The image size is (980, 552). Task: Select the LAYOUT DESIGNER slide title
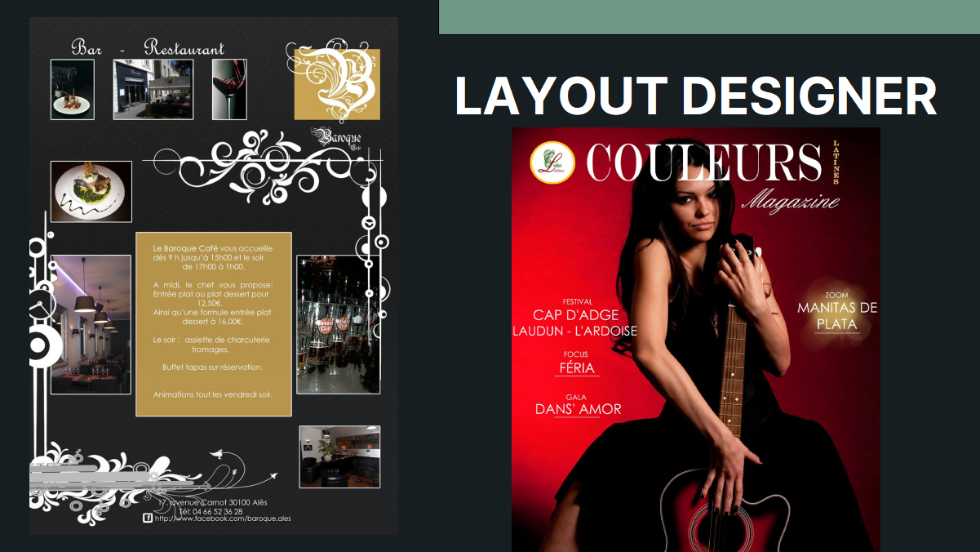(x=696, y=95)
